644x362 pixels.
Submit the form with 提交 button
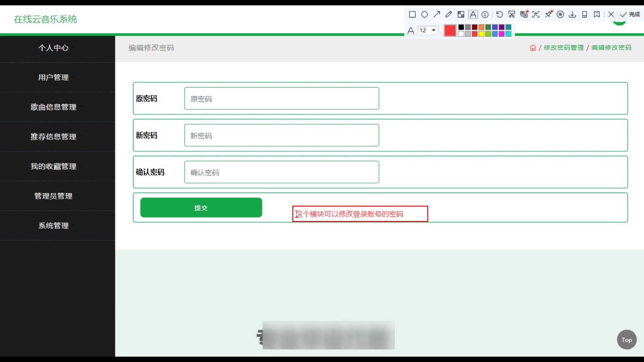coord(201,207)
